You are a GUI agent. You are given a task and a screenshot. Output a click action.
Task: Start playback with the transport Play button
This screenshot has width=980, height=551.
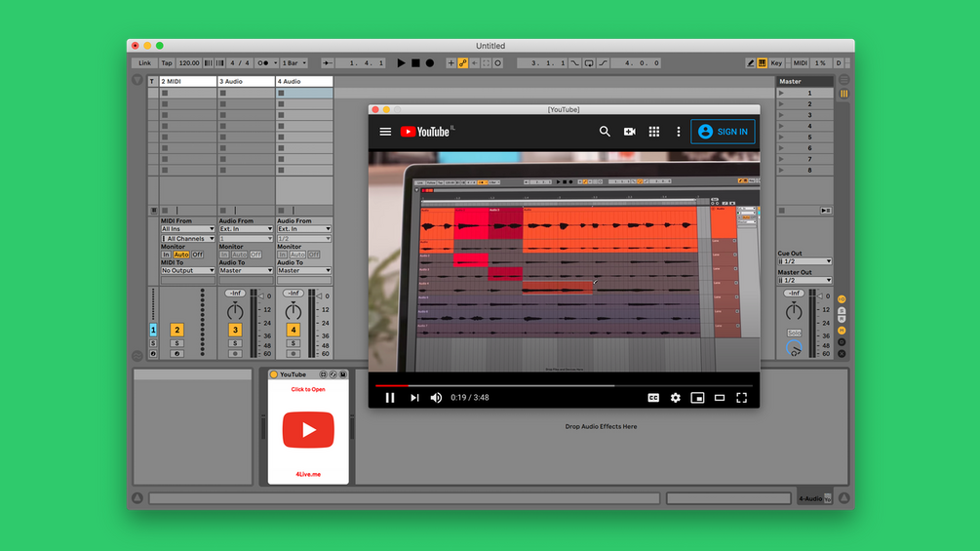401,63
